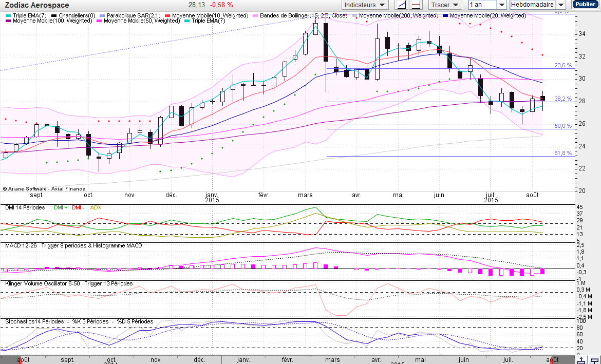Click the 'mars' month label on the chart axis
The height and width of the screenshot is (364, 601).
306,195
